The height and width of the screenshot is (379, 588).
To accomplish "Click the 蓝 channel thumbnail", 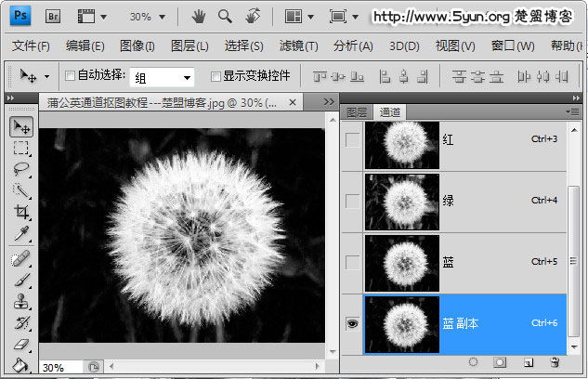I will tap(401, 262).
